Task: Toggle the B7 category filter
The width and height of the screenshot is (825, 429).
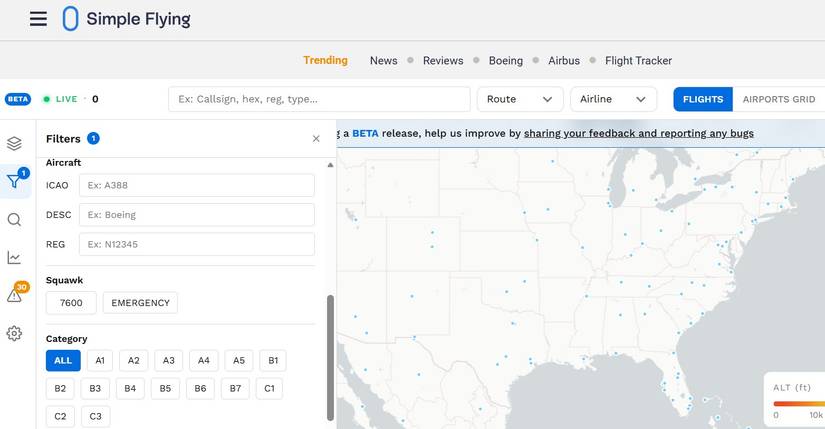Action: (x=235, y=388)
